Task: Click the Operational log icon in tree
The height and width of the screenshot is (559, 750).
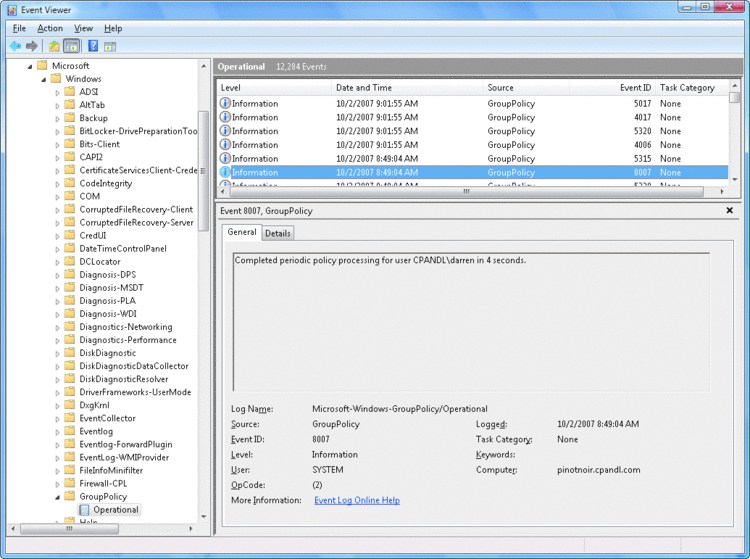Action: pyautogui.click(x=84, y=510)
